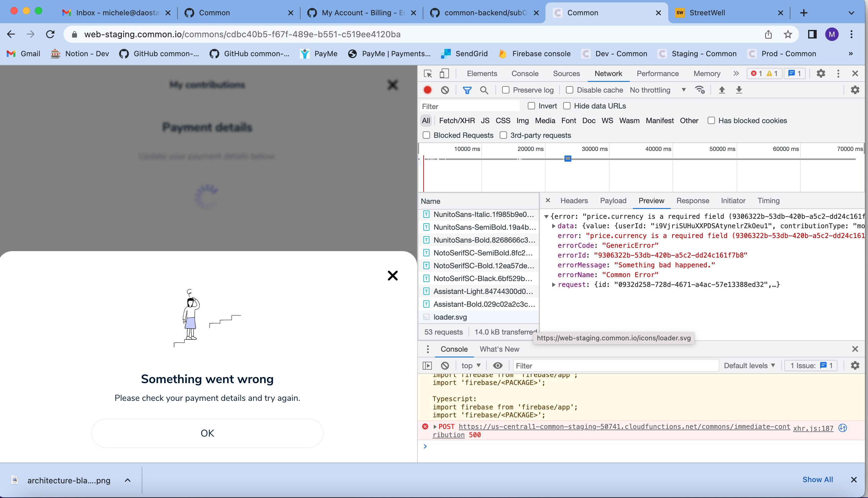The height and width of the screenshot is (498, 868).
Task: Toggle the device toolbar icon in DevTools
Action: click(444, 74)
